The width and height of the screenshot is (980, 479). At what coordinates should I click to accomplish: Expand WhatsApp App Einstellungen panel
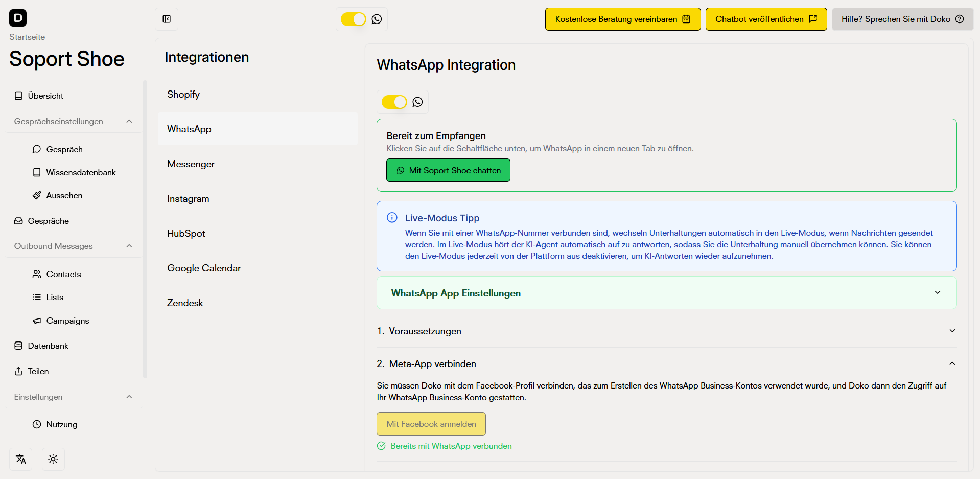coord(666,293)
